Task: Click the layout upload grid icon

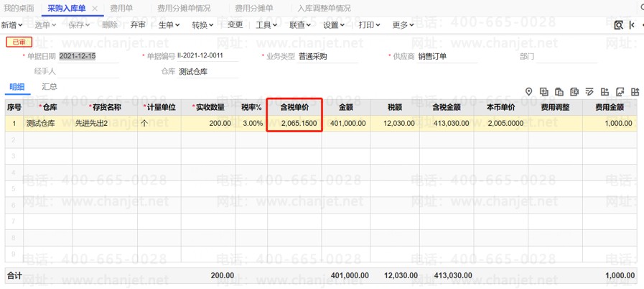Action: pyautogui.click(x=635, y=92)
